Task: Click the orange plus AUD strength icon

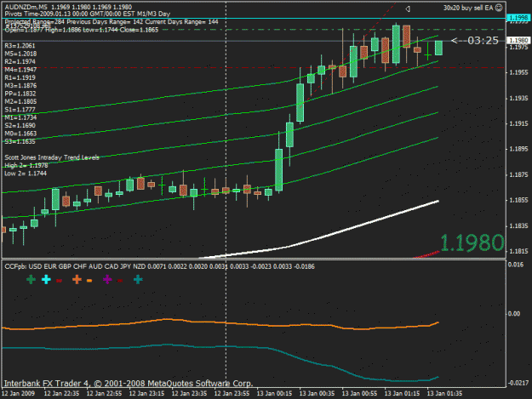Action: click(77, 280)
